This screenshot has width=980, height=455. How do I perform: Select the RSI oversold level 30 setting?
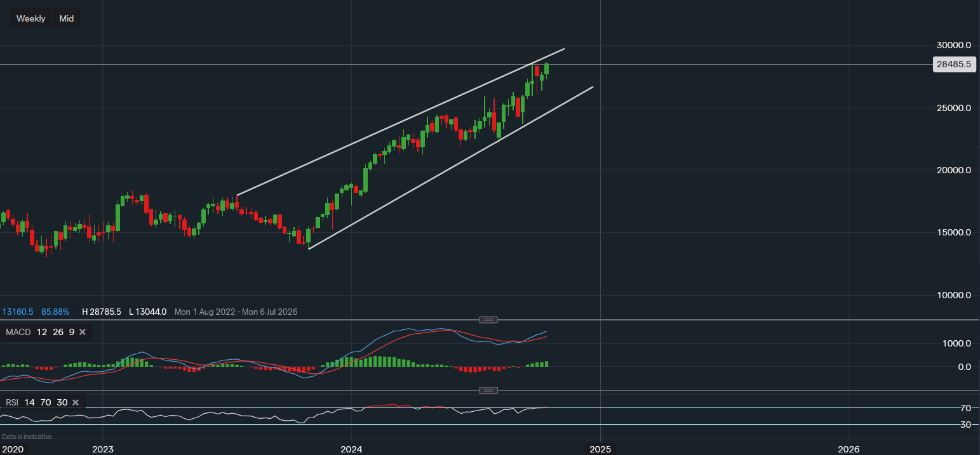(x=62, y=402)
